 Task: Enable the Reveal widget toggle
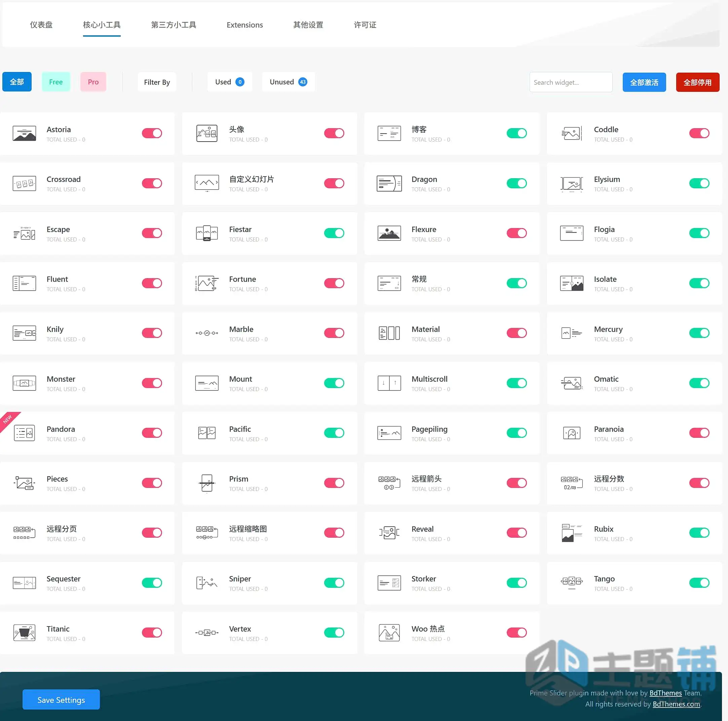point(516,533)
